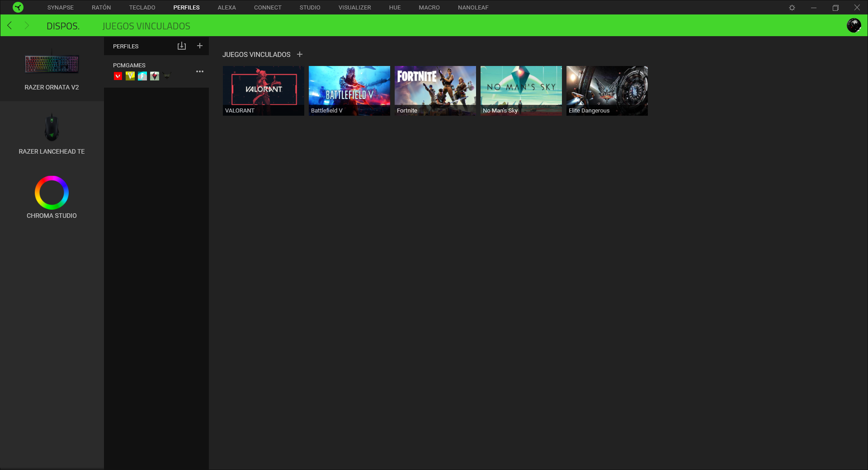868x470 pixels.
Task: Click the PERFILES panel header
Action: (x=126, y=47)
